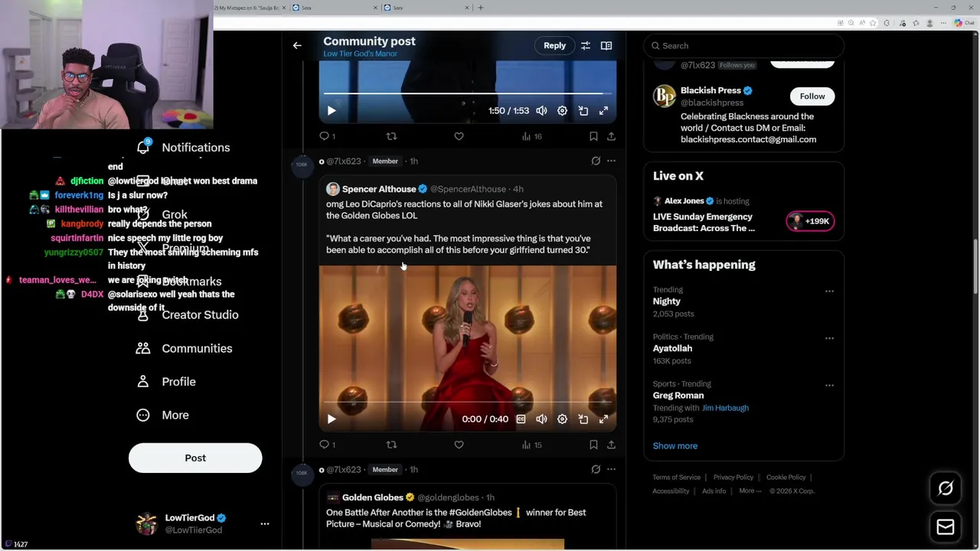Expand the More footer links menu
The height and width of the screenshot is (551, 980).
[750, 491]
